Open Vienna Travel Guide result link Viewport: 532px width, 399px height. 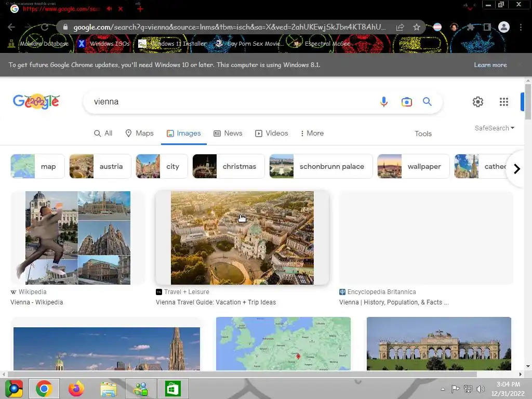click(x=216, y=302)
